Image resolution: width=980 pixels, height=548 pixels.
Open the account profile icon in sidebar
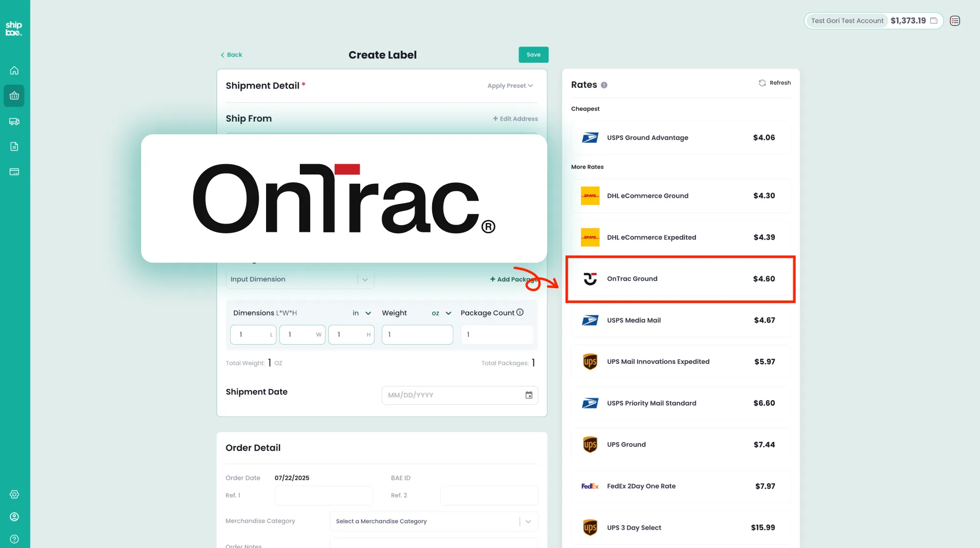[x=14, y=517]
